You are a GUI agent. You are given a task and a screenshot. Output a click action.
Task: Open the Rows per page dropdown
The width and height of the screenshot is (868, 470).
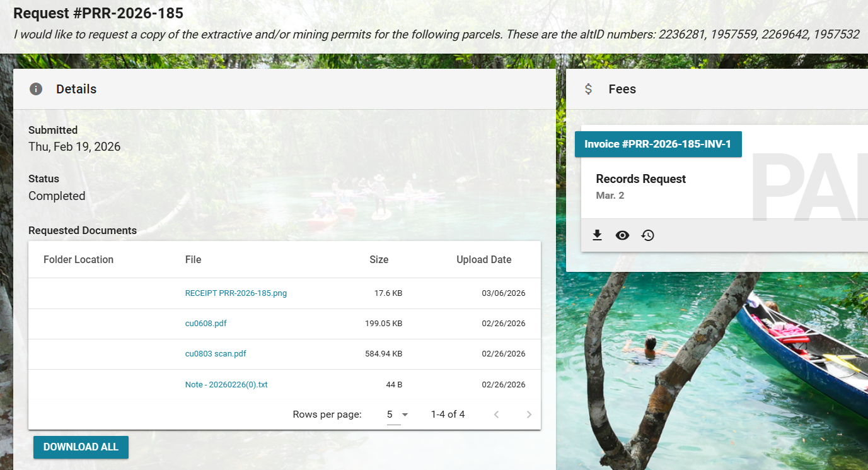click(398, 414)
